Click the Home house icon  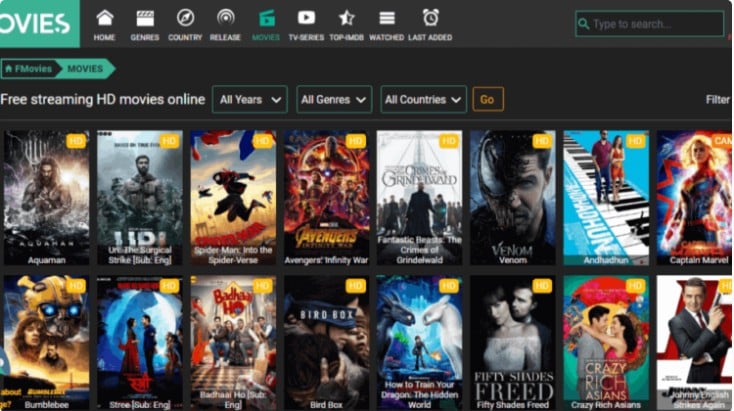coord(104,18)
